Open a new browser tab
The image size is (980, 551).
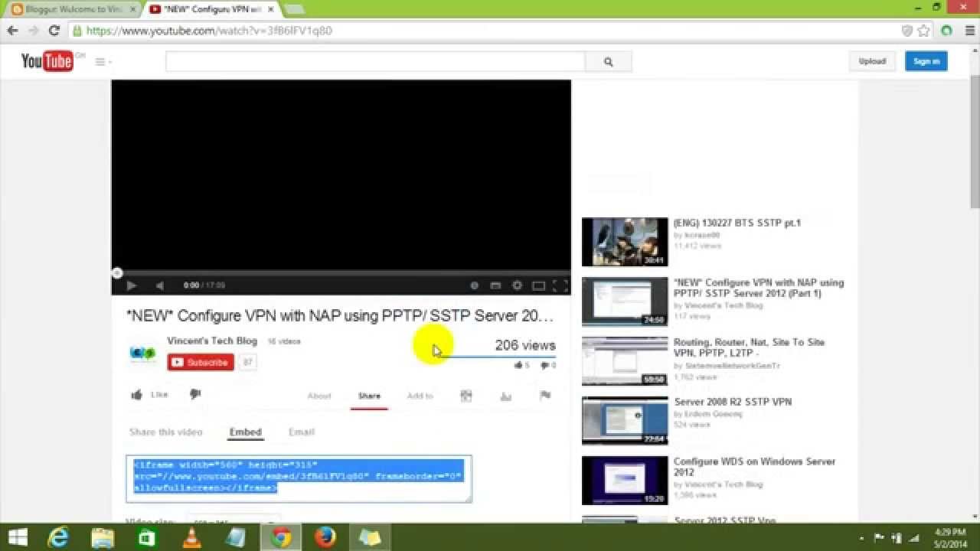tap(294, 9)
